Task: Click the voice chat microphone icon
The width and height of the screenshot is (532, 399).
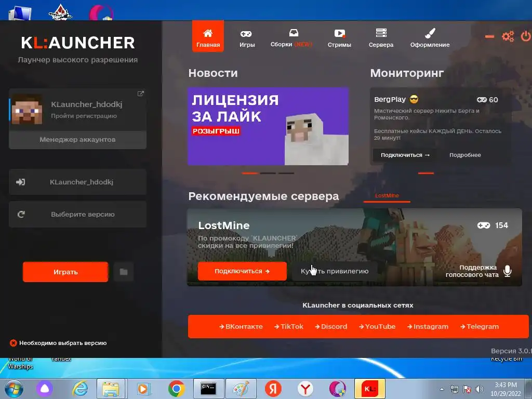Action: click(x=507, y=271)
